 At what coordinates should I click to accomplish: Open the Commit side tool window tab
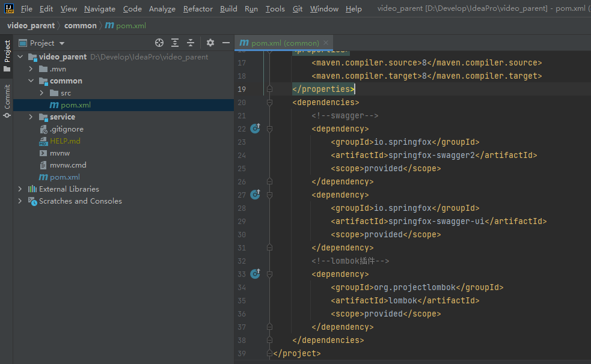pos(7,101)
